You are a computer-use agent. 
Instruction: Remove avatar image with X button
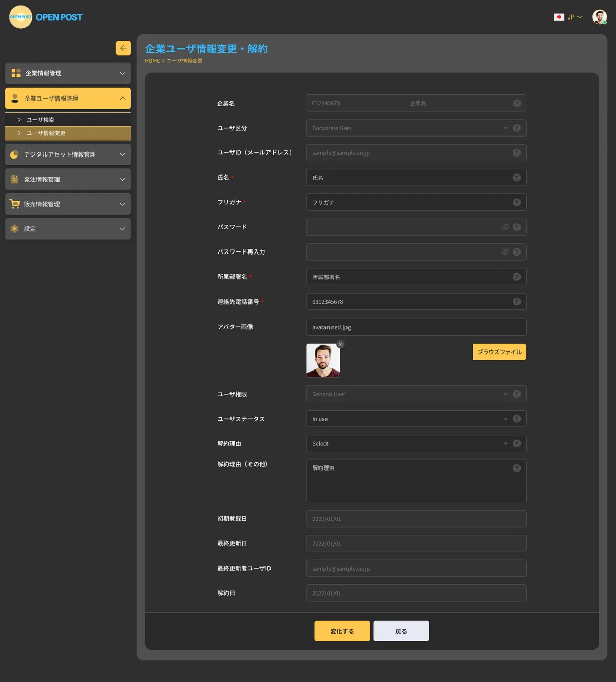pyautogui.click(x=340, y=344)
